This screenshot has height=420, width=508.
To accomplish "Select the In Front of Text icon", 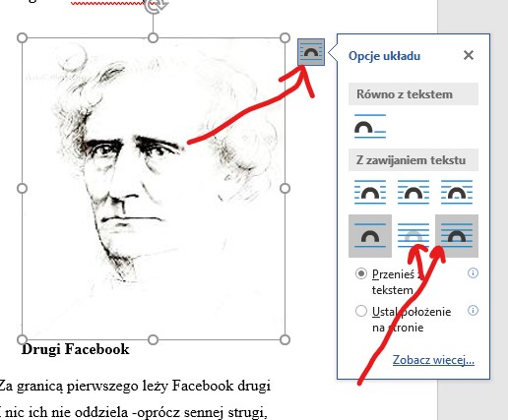I will pyautogui.click(x=457, y=236).
